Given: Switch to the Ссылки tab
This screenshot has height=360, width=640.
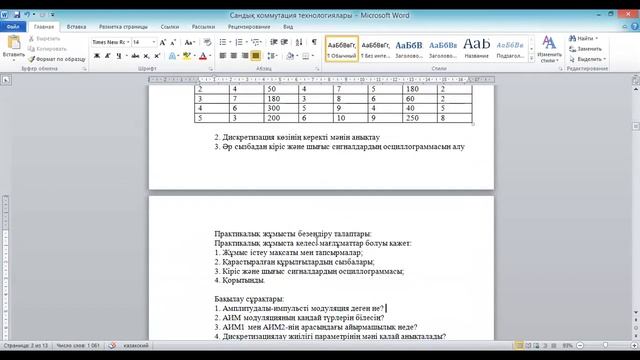Looking at the screenshot, I should click(170, 27).
